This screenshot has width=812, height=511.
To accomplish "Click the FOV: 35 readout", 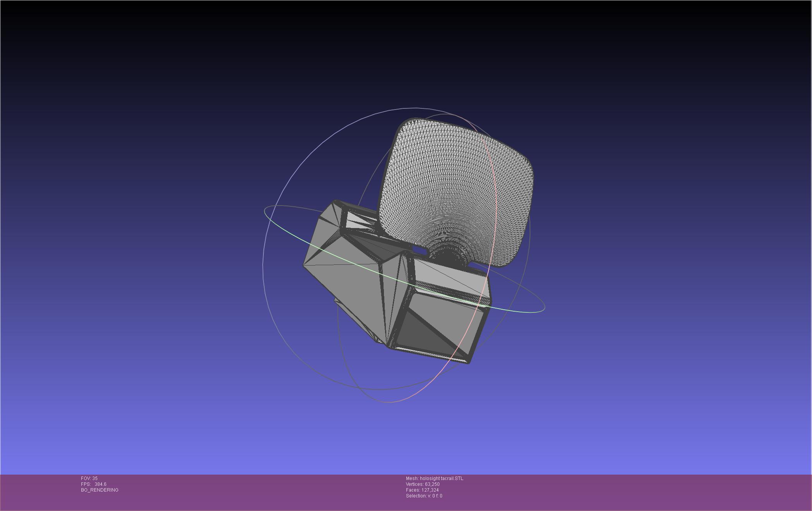I will click(89, 478).
